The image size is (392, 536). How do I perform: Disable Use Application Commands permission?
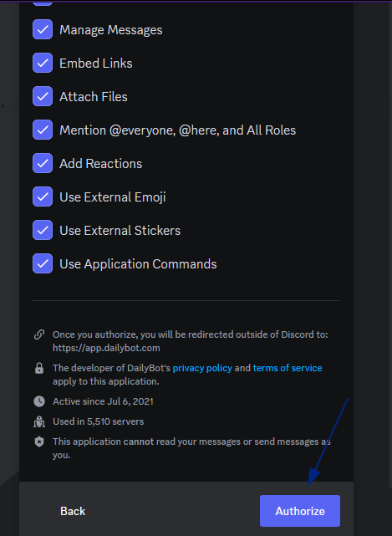tap(43, 263)
